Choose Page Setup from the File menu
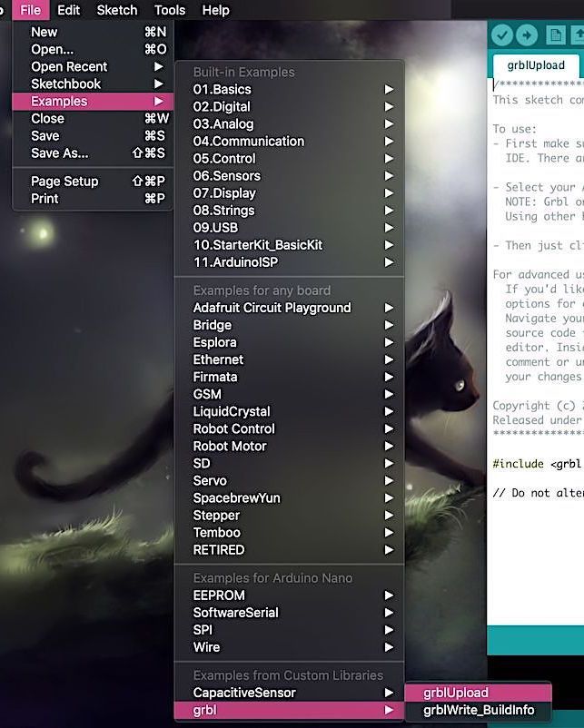 coord(93,181)
